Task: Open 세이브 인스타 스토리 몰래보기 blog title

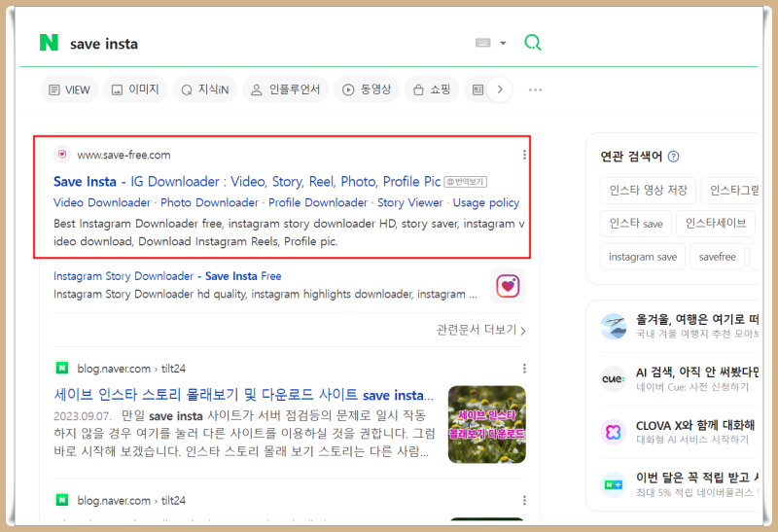Action: 243,395
